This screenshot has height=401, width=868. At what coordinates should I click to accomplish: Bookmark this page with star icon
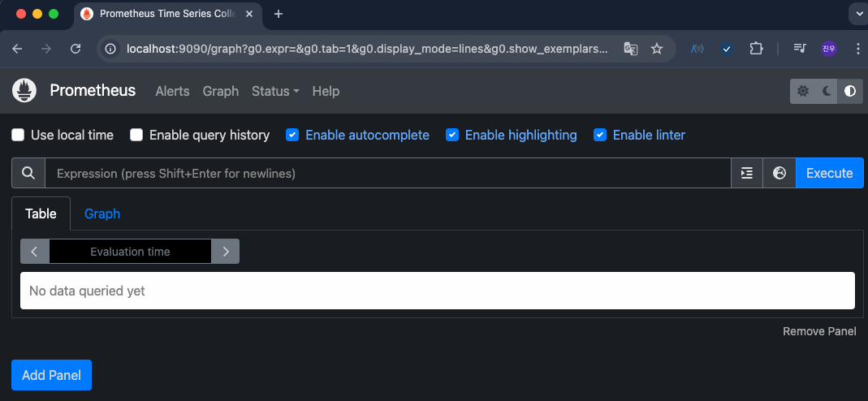coord(657,49)
